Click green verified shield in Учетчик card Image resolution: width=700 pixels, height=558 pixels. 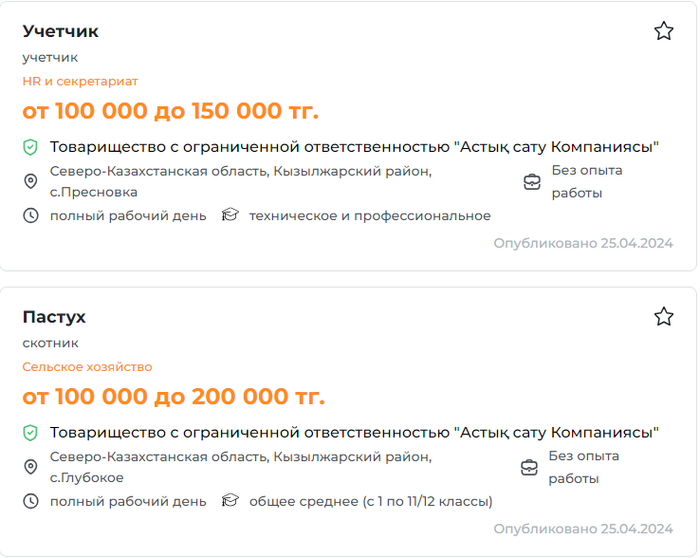tap(31, 147)
